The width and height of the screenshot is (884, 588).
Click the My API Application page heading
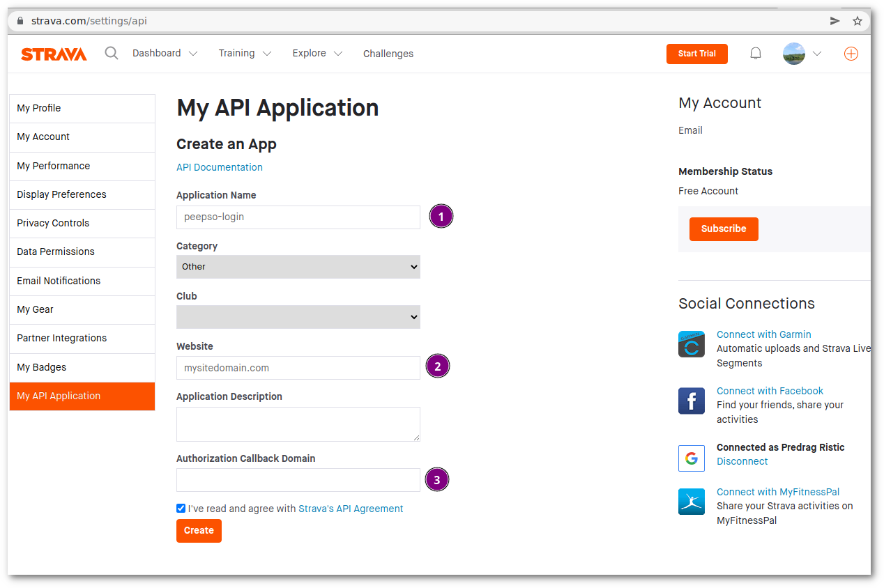coord(277,108)
